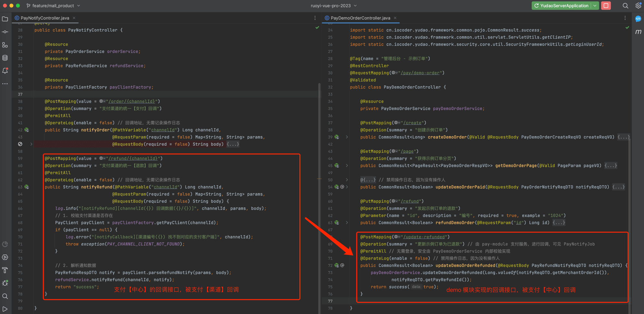Select the PayDemoOrderController.java tab
644x314 pixels.
tap(360, 18)
